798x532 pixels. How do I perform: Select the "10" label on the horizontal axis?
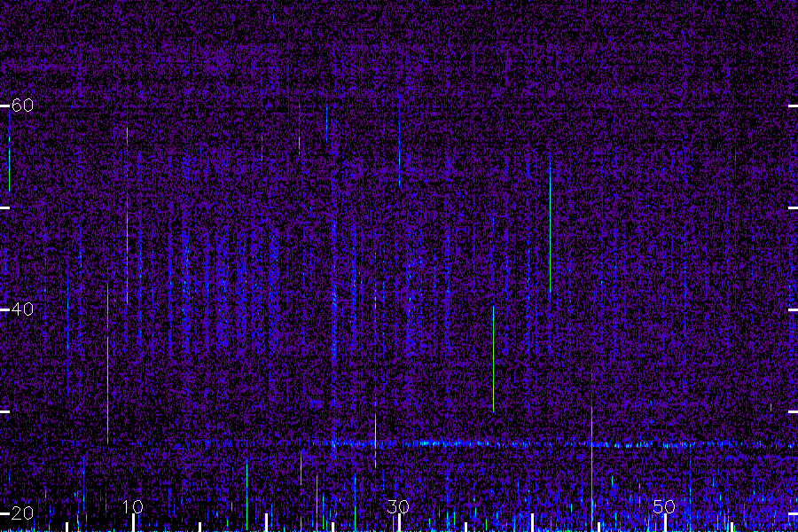(133, 506)
